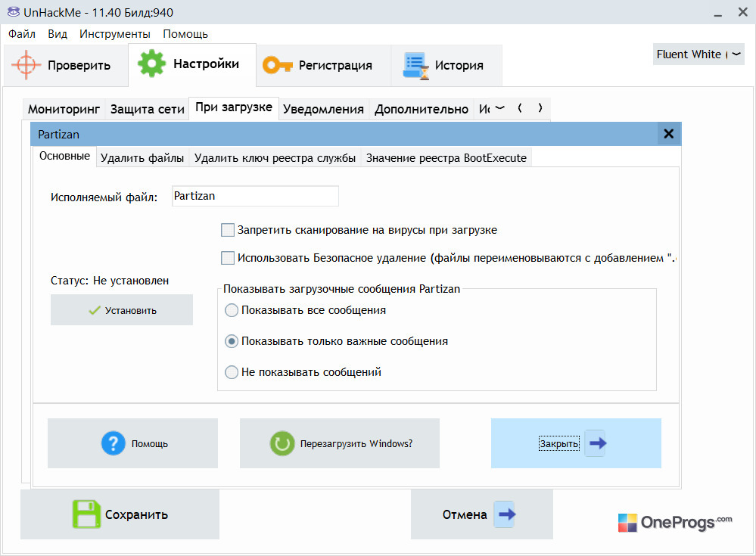Select the Основные tab in Partizan

64,156
